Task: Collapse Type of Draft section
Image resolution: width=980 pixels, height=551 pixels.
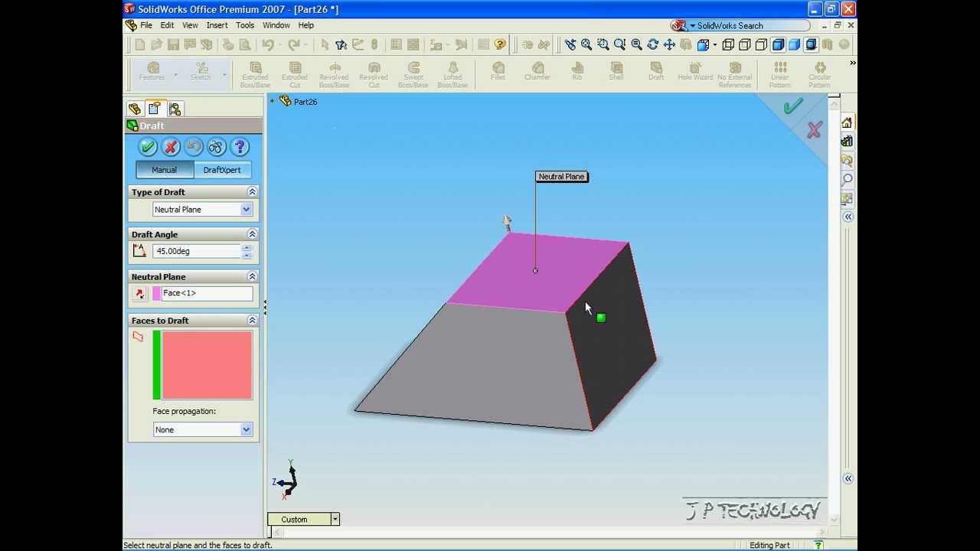Action: click(x=252, y=192)
